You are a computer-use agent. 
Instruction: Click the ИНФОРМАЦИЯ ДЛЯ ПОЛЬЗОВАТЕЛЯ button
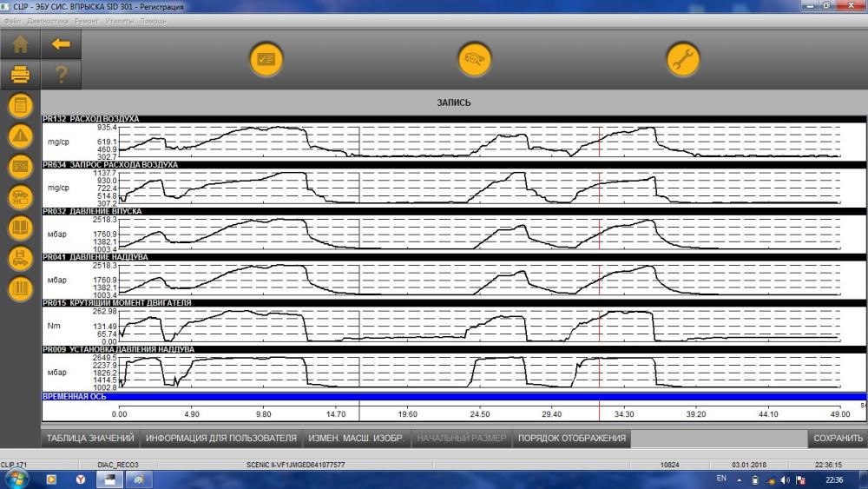pyautogui.click(x=220, y=438)
